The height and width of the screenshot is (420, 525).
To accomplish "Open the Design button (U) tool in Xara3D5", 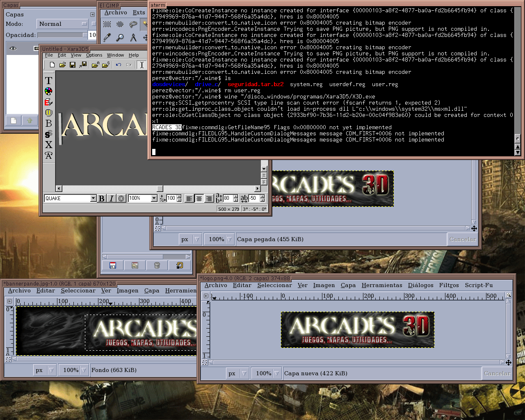I will pyautogui.click(x=49, y=112).
